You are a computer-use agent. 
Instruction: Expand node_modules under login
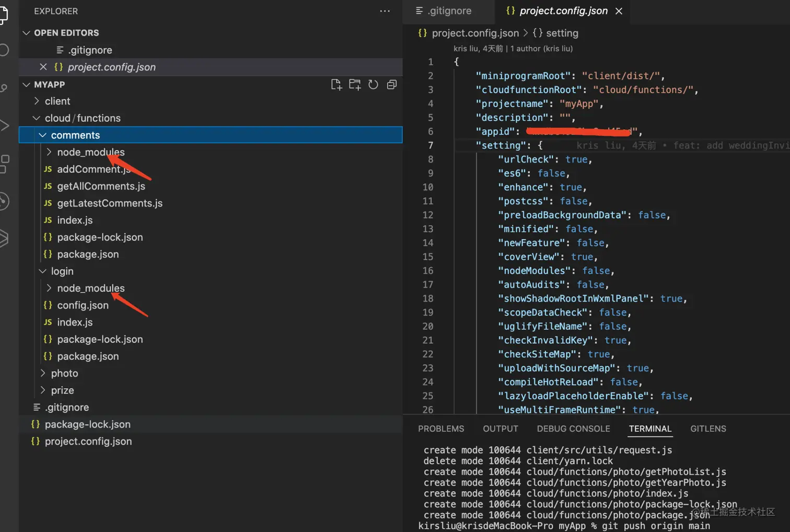[49, 288]
